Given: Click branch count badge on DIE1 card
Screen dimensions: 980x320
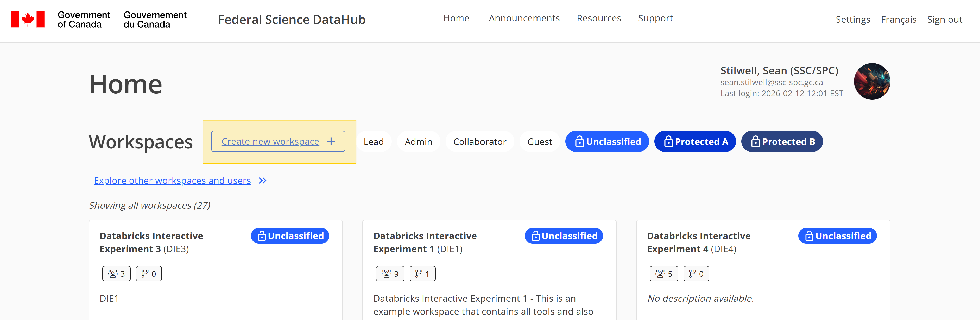Looking at the screenshot, I should pos(422,274).
